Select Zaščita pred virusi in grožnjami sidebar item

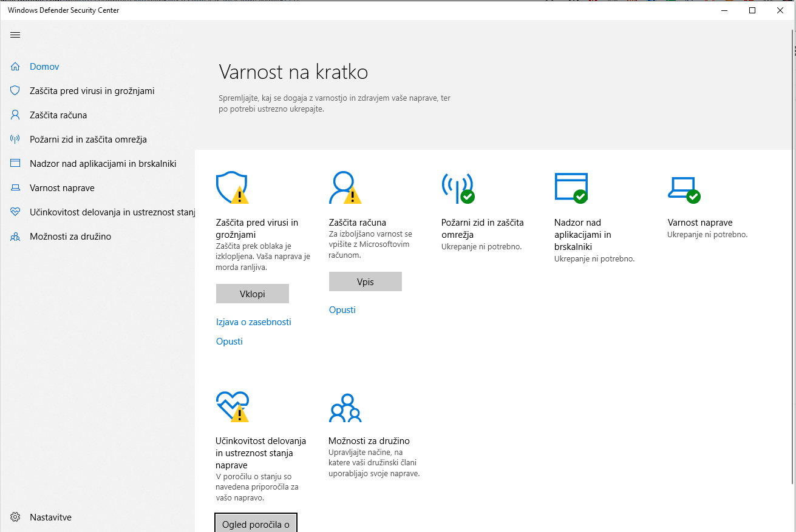pos(92,91)
